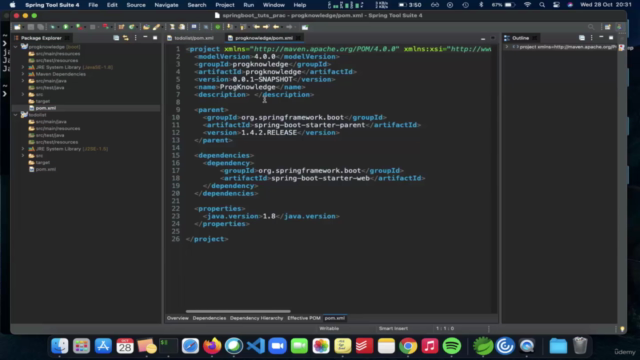Click the green Run toolbar button
Viewport: 640px width, 360px height.
click(x=65, y=27)
